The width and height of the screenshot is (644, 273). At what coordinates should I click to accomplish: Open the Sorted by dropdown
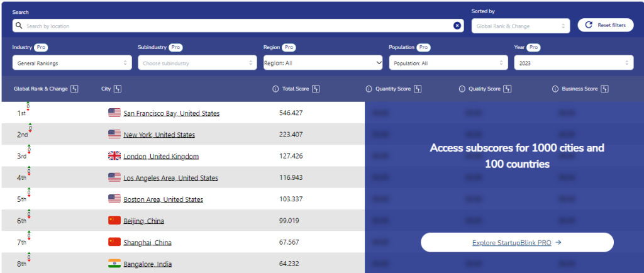[521, 26]
